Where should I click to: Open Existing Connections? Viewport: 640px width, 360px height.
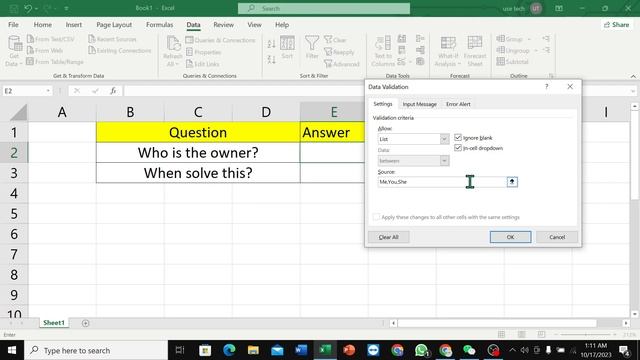click(x=120, y=51)
